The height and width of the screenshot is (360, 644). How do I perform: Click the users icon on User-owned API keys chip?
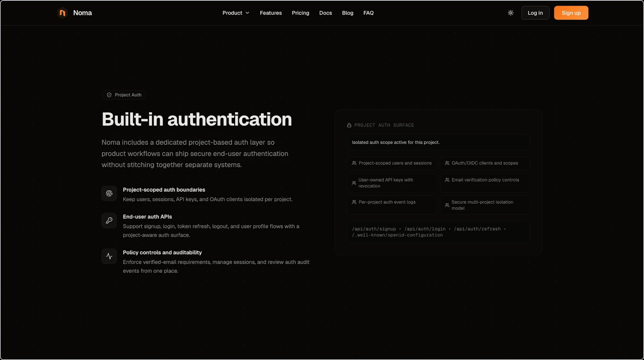(x=354, y=183)
